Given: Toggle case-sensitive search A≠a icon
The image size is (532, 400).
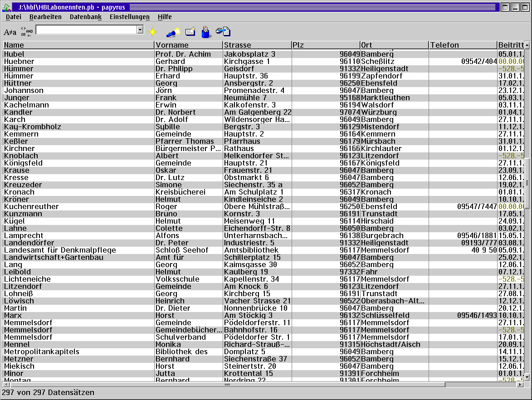Looking at the screenshot, I should tap(10, 32).
